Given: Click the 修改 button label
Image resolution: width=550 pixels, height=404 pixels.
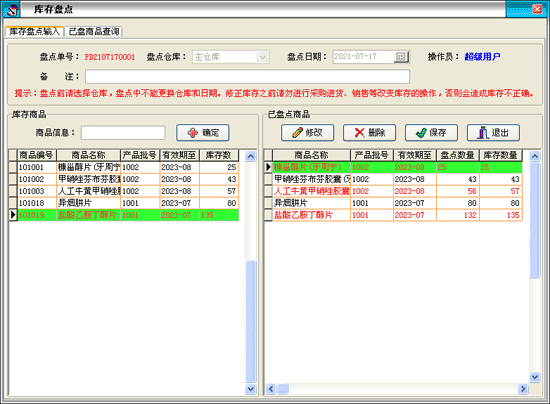Looking at the screenshot, I should pos(314,133).
